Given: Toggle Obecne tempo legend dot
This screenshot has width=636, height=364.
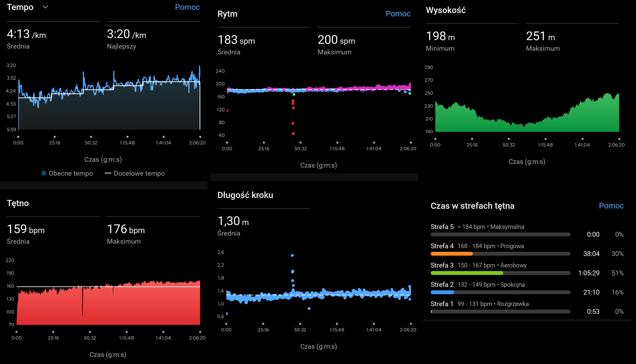Looking at the screenshot, I should click(44, 173).
